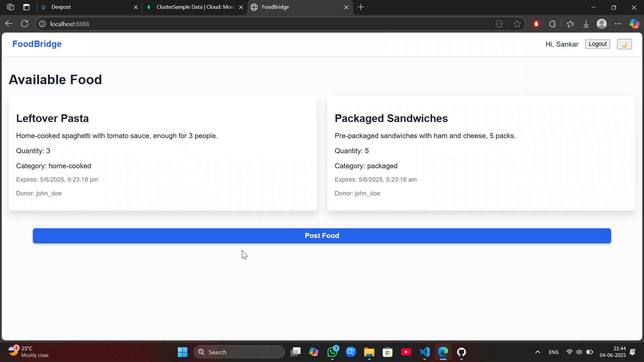644x362 pixels.
Task: Open GitHub Desktop from taskbar
Action: point(462,352)
